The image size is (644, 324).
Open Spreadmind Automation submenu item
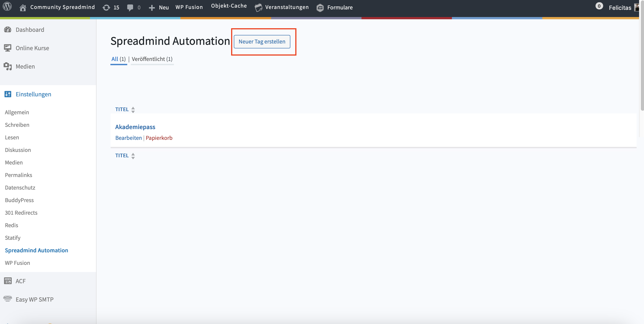point(37,250)
